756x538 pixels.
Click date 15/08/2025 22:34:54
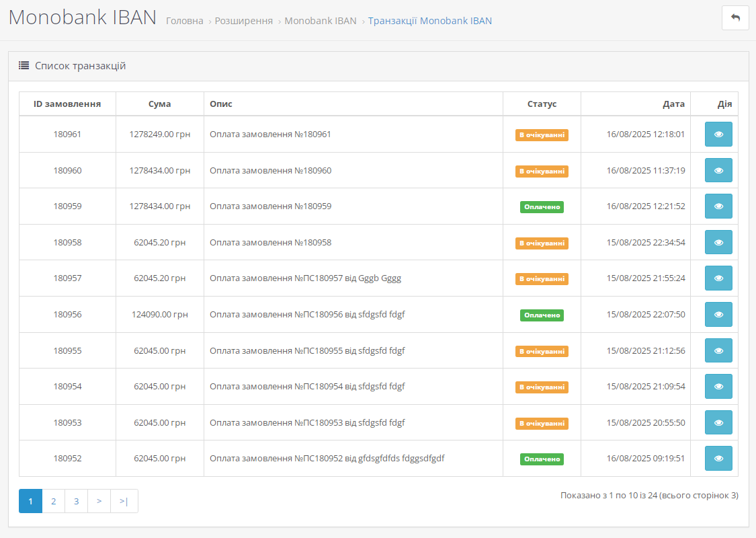pos(646,242)
